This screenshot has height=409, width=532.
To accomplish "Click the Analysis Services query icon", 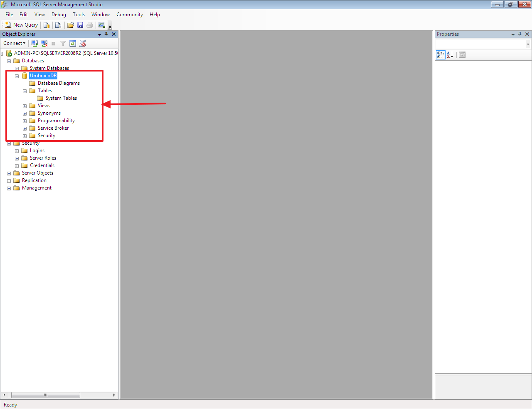I will (58, 25).
